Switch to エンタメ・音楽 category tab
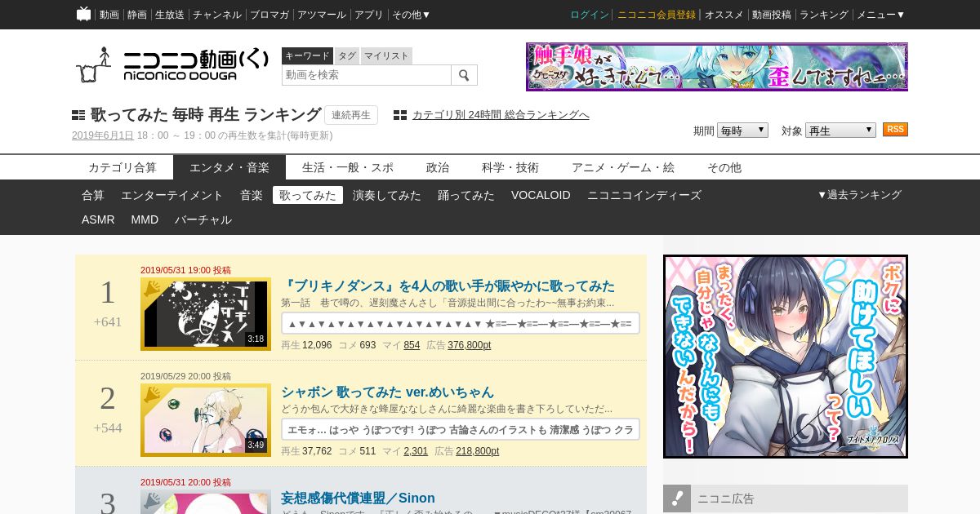980x514 pixels. 229,167
